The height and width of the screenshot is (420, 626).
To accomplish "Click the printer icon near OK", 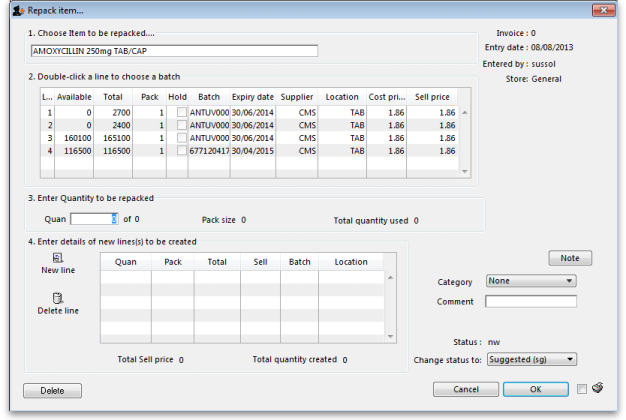I will pos(598,389).
